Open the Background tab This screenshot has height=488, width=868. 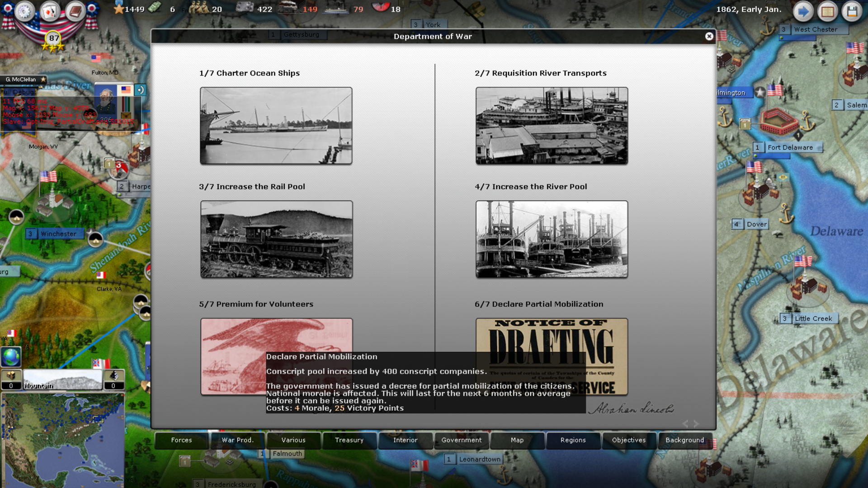(685, 440)
